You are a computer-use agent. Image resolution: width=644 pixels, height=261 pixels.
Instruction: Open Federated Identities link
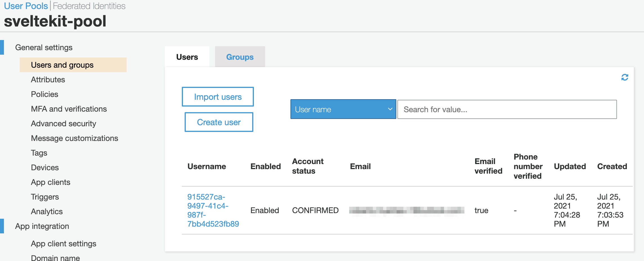89,6
